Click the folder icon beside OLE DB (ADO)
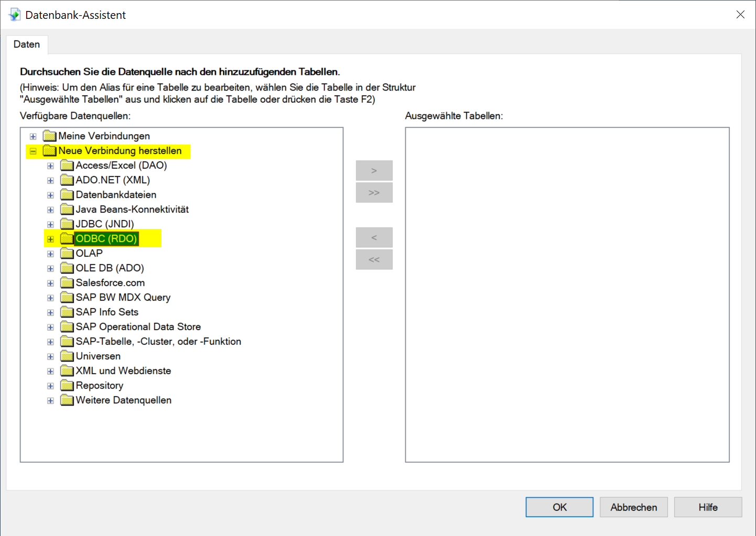The height and width of the screenshot is (536, 756). click(67, 268)
